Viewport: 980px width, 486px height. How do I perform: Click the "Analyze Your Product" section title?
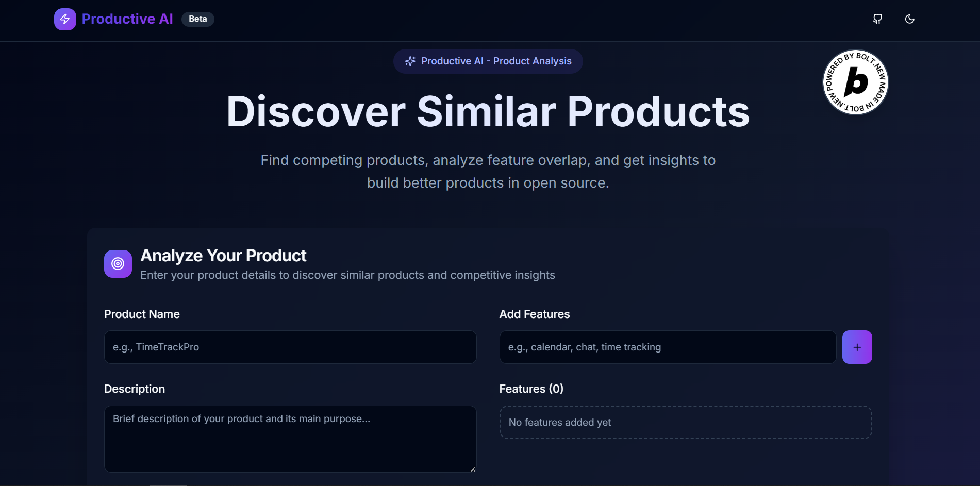[223, 256]
